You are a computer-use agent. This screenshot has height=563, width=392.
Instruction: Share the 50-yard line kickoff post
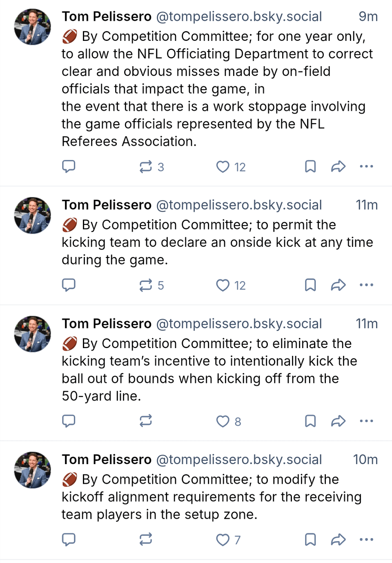[x=338, y=421]
